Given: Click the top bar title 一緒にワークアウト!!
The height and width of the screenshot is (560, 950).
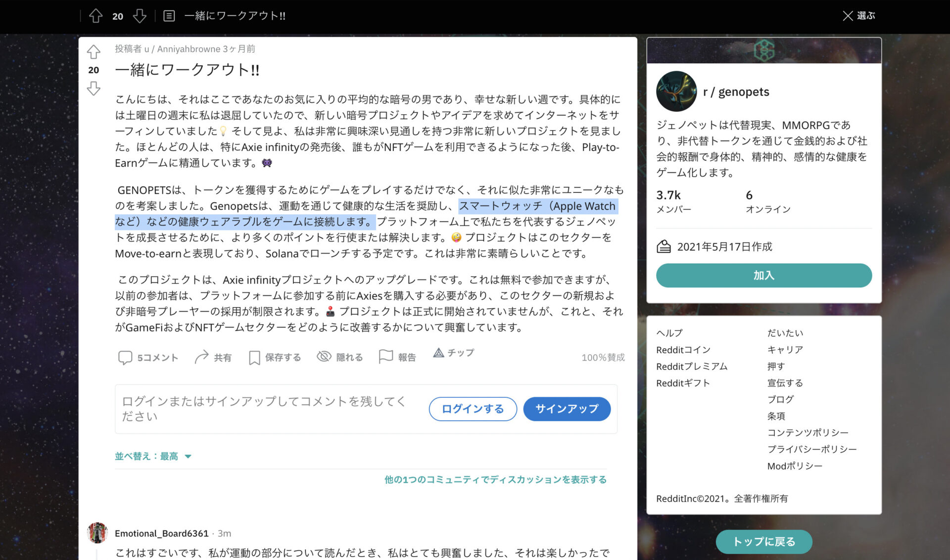Looking at the screenshot, I should click(235, 16).
